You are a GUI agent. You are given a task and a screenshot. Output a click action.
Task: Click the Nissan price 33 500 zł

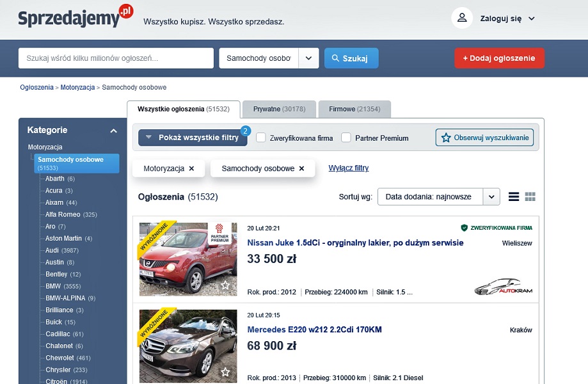coord(271,259)
